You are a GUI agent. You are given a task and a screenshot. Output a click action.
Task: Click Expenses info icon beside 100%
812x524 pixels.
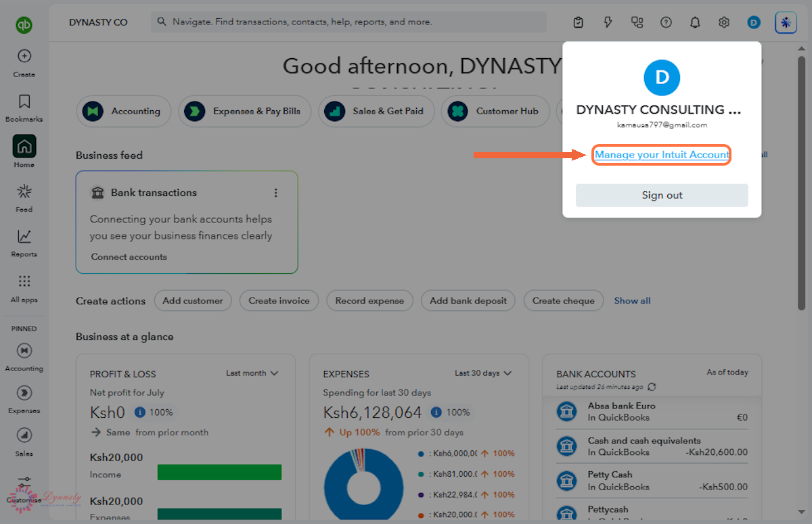pos(436,412)
